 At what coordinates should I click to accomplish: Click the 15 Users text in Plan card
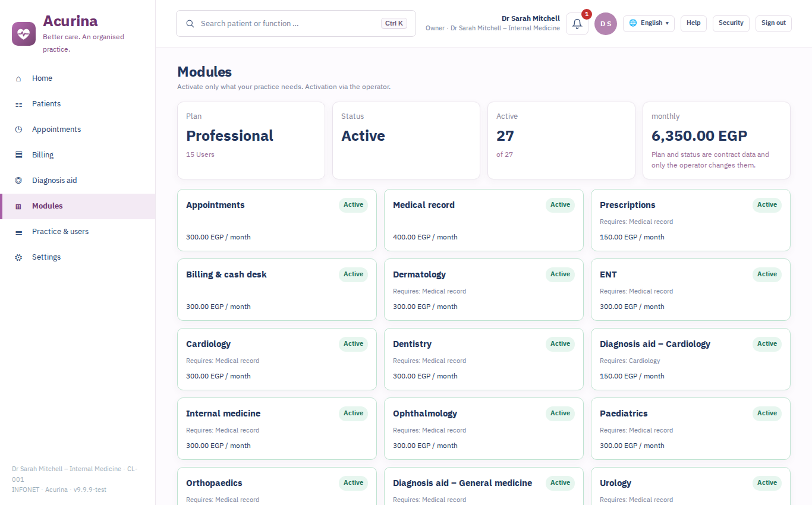tap(200, 154)
